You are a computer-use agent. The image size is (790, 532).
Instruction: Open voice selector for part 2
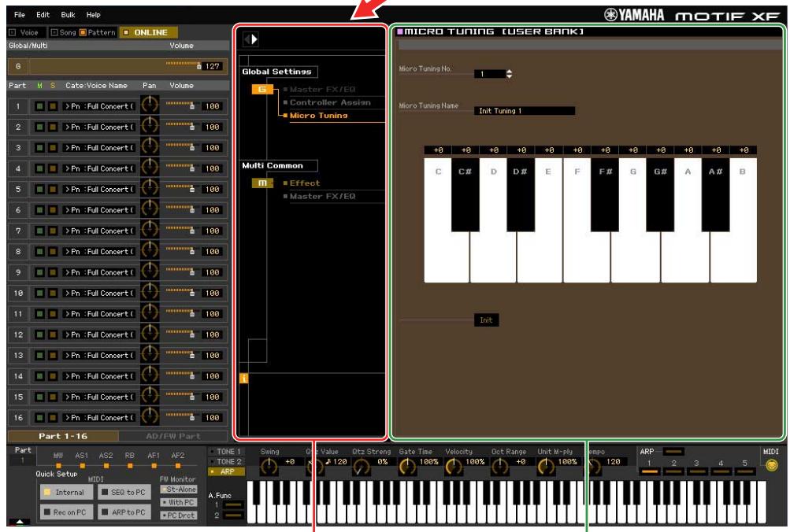tap(98, 127)
